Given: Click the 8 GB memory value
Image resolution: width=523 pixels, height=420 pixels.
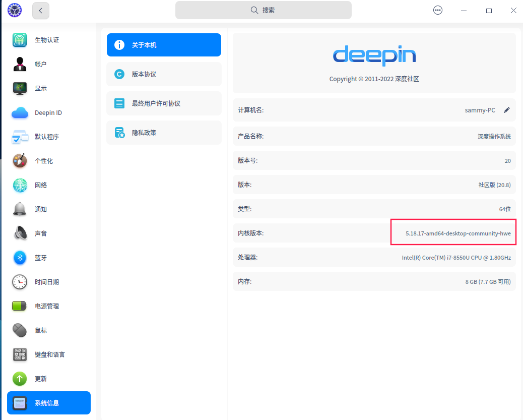Looking at the screenshot, I should (x=488, y=282).
